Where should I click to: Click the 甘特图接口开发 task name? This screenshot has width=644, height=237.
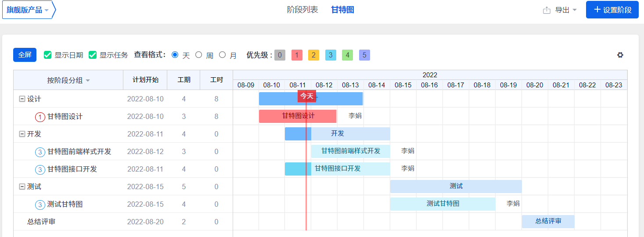point(72,169)
